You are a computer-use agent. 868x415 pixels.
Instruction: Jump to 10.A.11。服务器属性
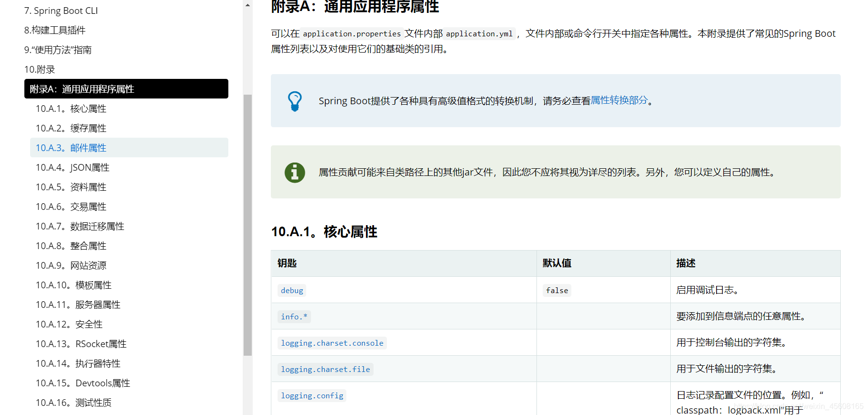78,305
